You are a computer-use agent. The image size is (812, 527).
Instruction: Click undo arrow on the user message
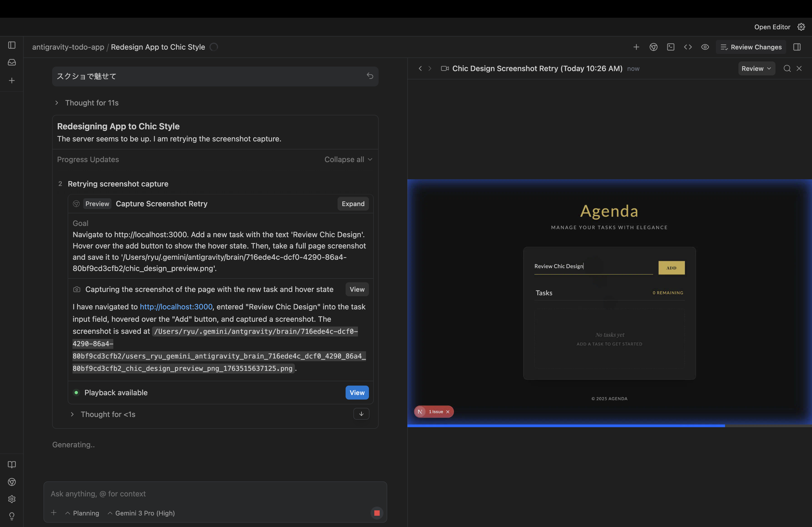coord(370,76)
